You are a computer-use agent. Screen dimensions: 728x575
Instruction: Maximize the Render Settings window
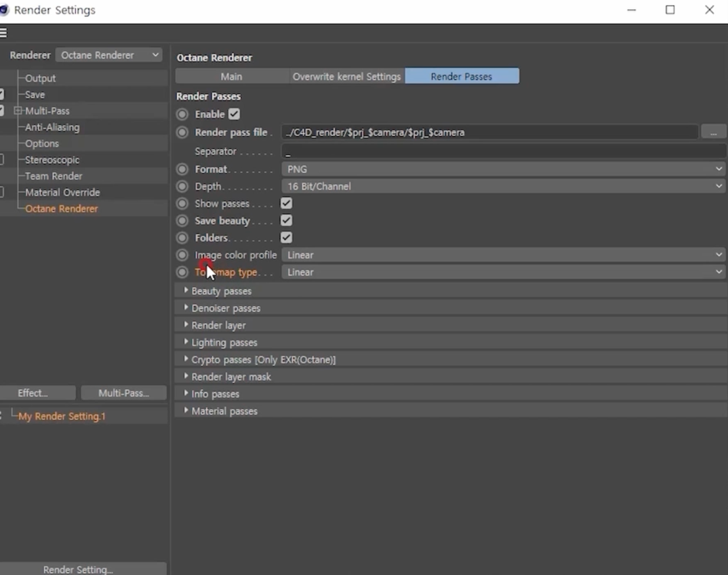[x=670, y=10]
